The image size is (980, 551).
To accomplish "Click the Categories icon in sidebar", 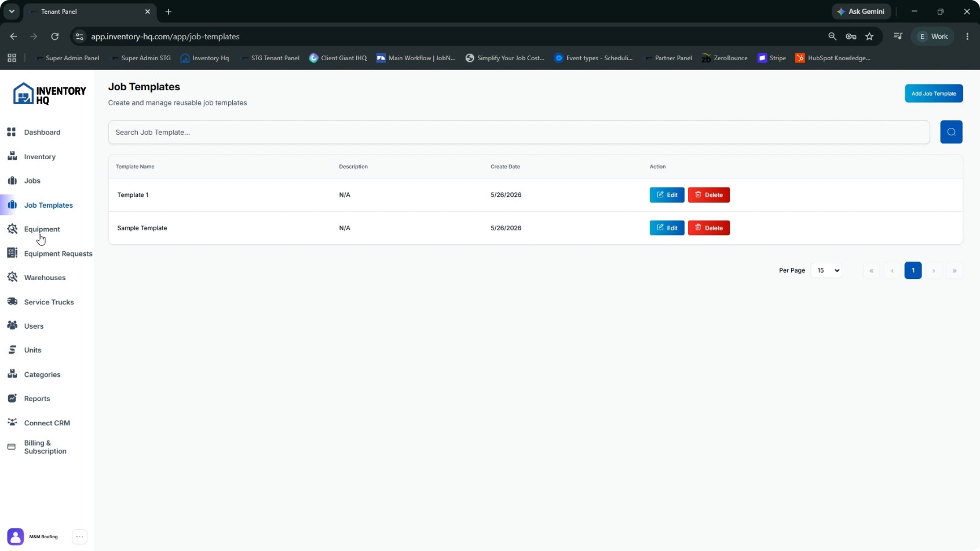I will 12,374.
